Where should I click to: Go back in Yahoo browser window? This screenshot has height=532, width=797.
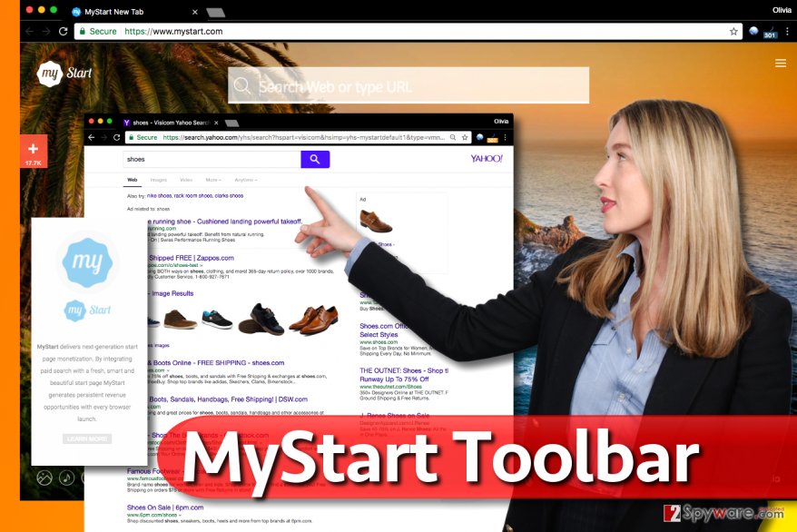coord(92,137)
